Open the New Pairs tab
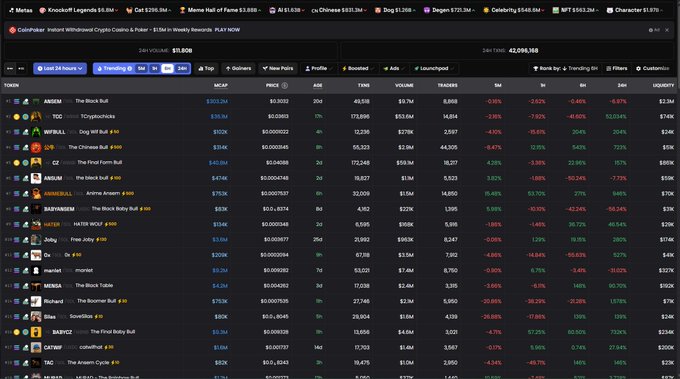The height and width of the screenshot is (379, 680). pyautogui.click(x=278, y=69)
